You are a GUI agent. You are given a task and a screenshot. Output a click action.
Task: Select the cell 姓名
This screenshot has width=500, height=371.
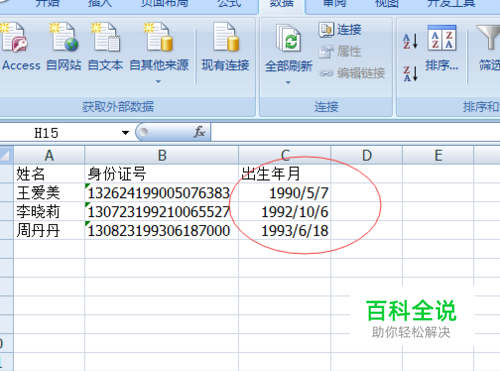49,174
